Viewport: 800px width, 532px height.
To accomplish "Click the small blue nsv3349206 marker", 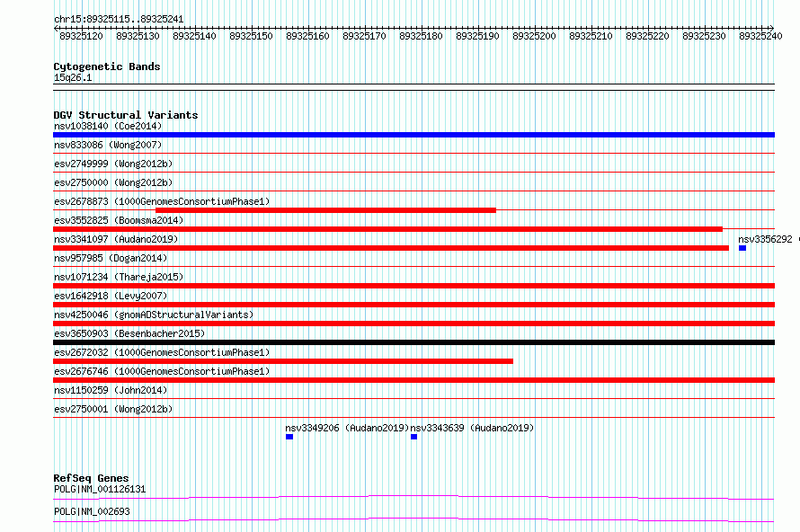I will [x=289, y=437].
